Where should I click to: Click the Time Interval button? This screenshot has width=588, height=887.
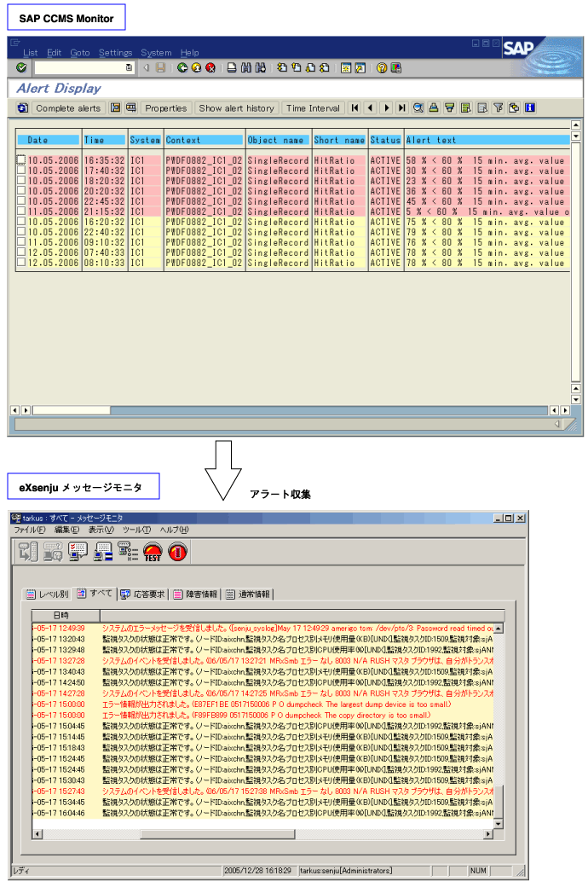(313, 108)
